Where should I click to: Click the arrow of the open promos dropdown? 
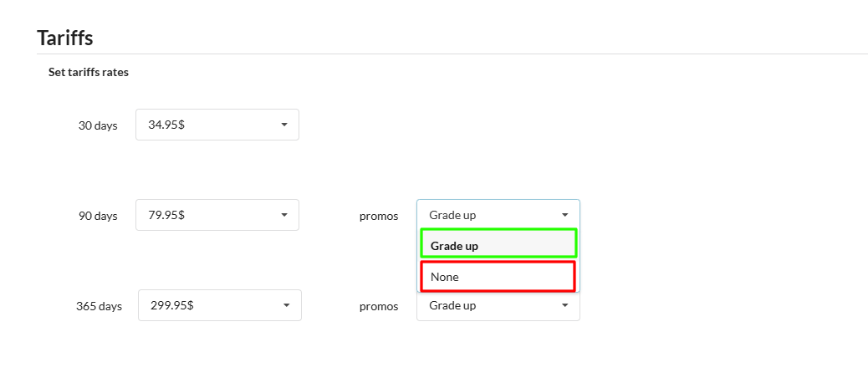point(565,215)
